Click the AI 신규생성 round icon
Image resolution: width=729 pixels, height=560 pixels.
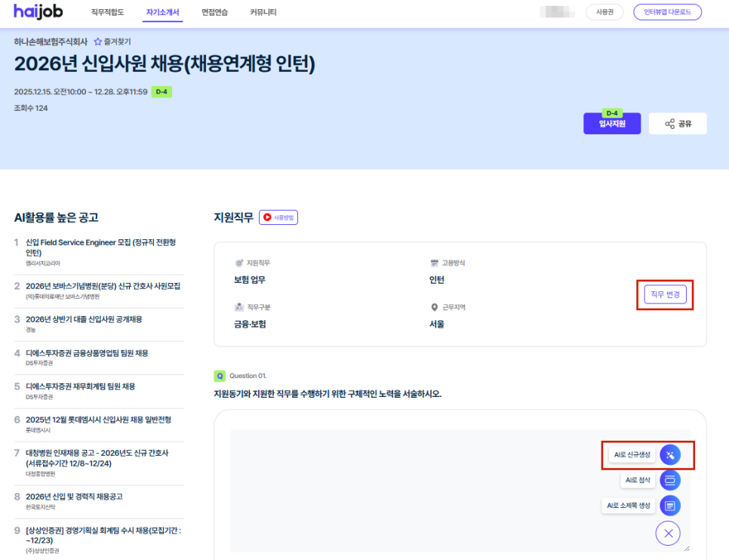click(670, 454)
